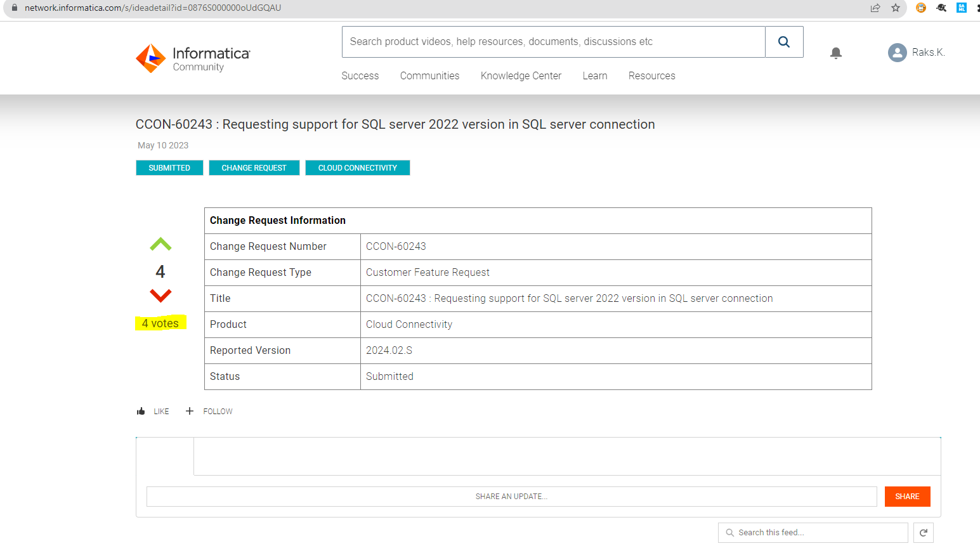The height and width of the screenshot is (560, 980).
Task: Focus the Search this feed box
Action: pos(813,533)
